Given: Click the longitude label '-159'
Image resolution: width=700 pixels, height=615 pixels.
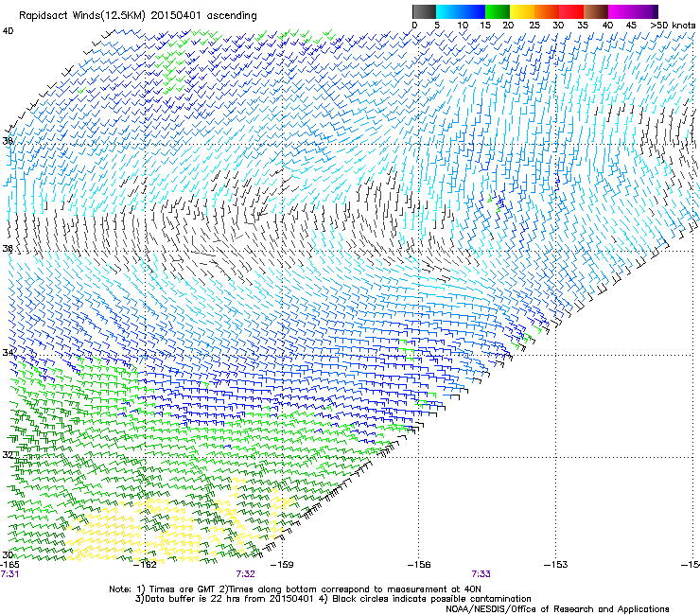Looking at the screenshot, I should [282, 565].
